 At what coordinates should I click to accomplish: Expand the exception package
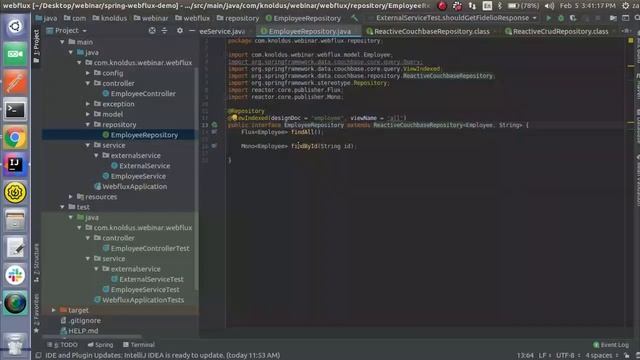(x=88, y=104)
